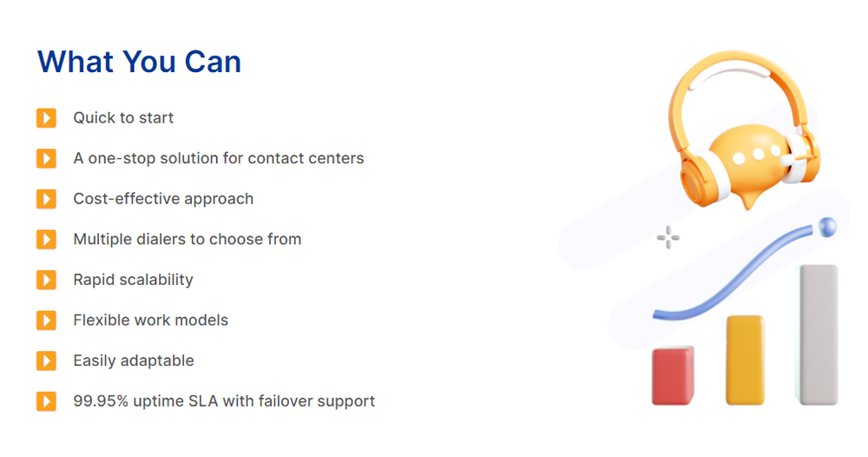Screen dimensions: 868x457
Task: Select the Quick to start text
Action: pos(123,118)
